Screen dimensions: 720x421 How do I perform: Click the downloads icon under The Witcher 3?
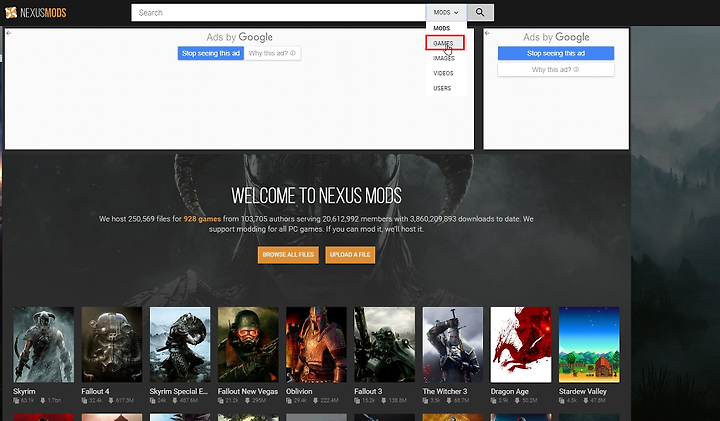[x=449, y=401]
